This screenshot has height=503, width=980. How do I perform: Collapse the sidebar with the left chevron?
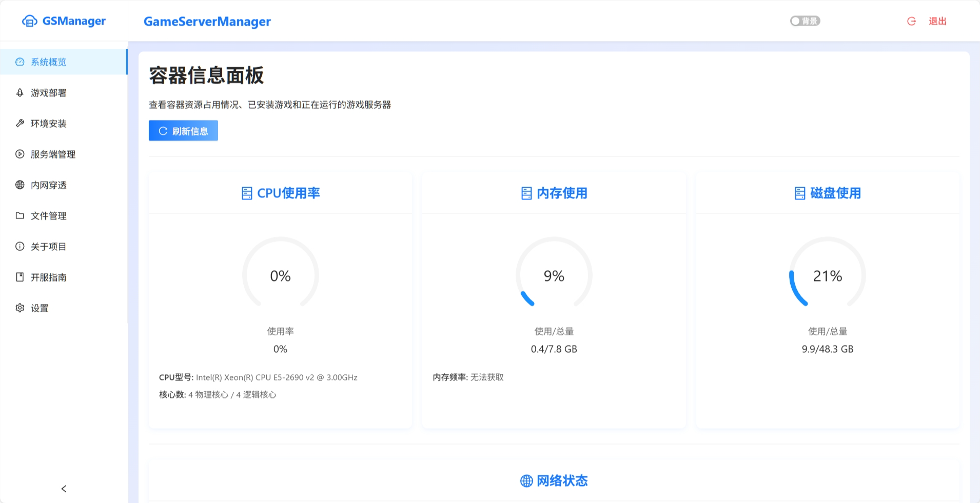coord(64,489)
